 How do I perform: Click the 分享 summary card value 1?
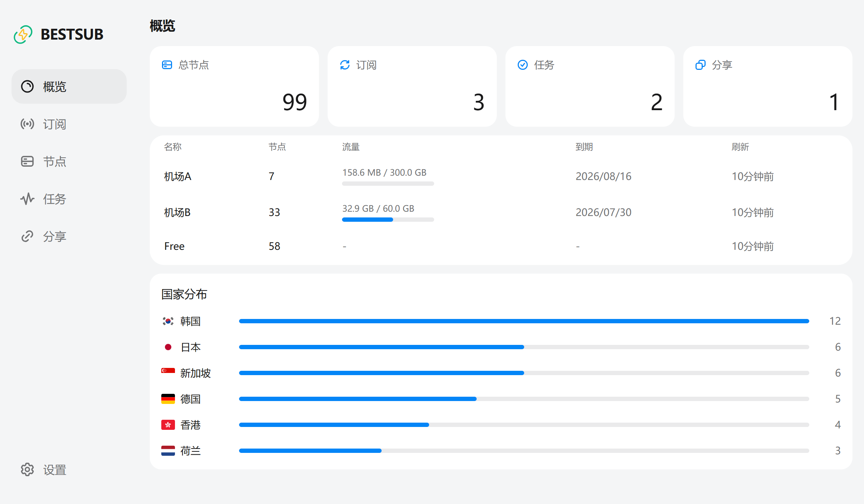pyautogui.click(x=834, y=102)
